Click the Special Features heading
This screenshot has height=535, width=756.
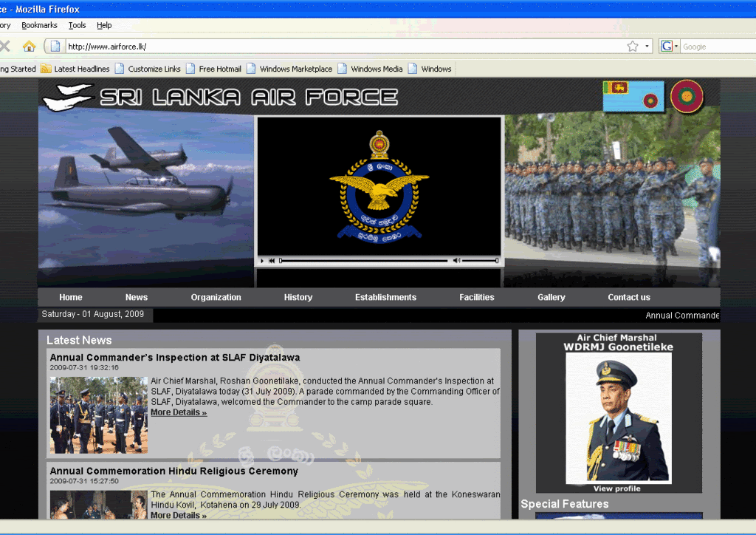point(565,504)
